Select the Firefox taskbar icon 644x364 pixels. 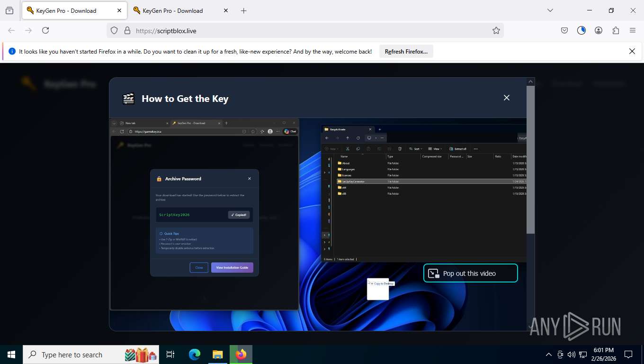[x=241, y=355]
